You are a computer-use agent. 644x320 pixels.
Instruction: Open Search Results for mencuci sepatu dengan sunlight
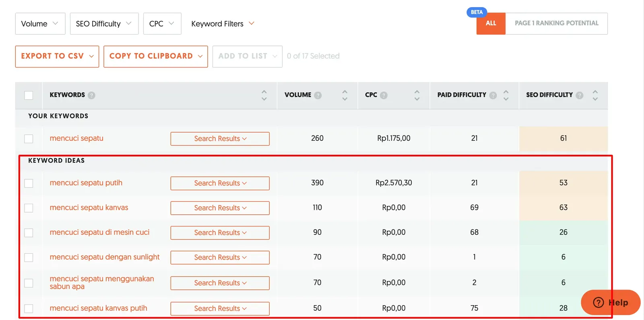220,257
